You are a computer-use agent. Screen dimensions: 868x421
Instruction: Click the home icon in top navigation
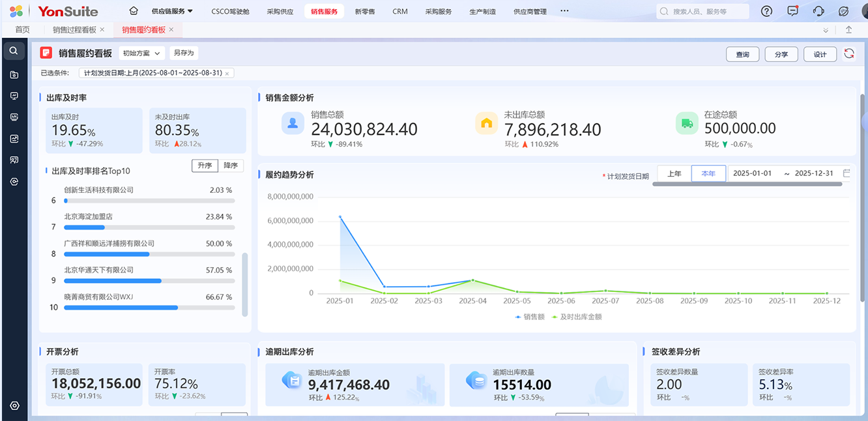134,11
